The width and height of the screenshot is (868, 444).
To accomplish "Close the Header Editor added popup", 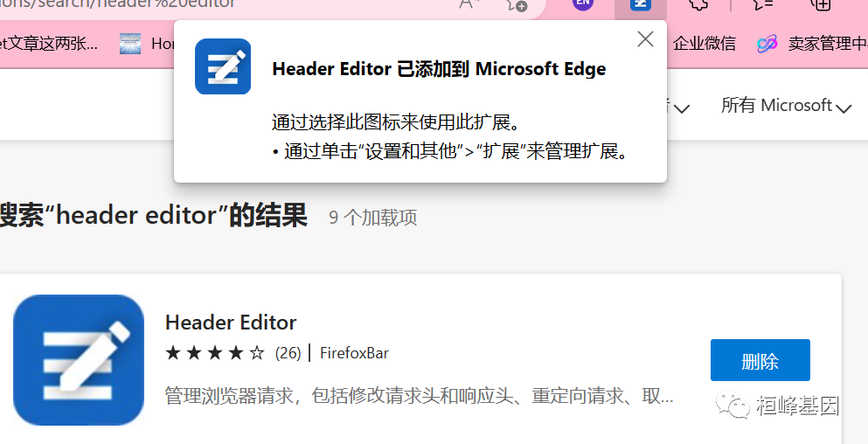I will point(645,39).
